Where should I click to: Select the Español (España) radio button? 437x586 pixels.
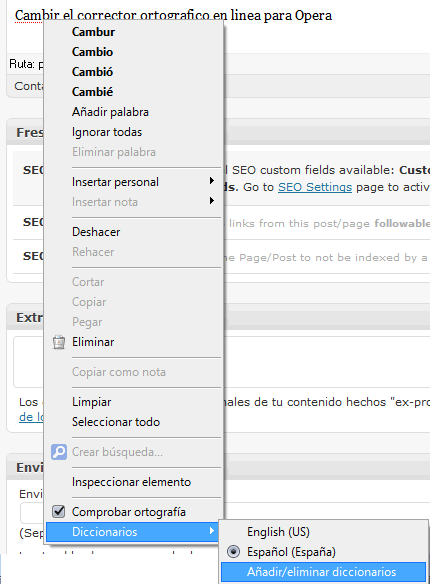[x=234, y=552]
